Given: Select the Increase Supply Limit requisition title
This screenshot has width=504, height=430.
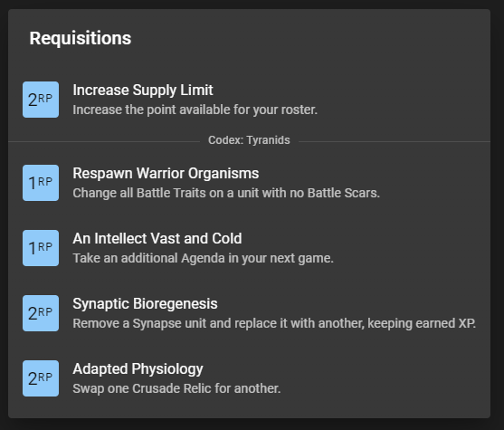Looking at the screenshot, I should pyautogui.click(x=143, y=91).
